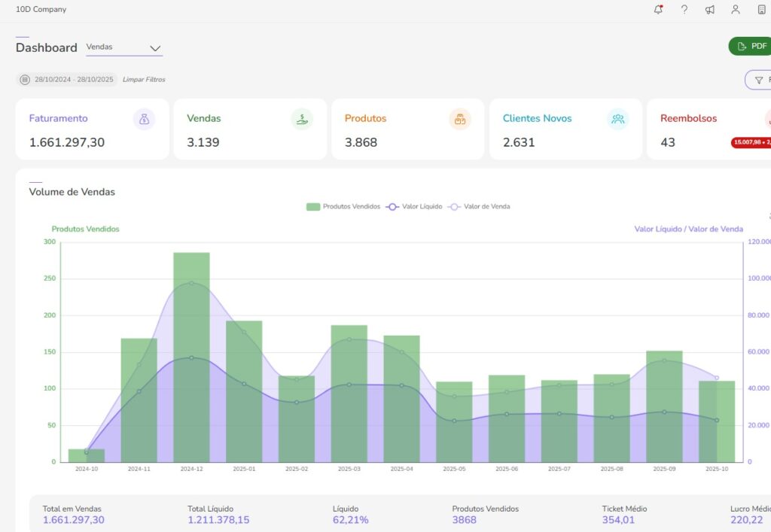771x532 pixels.
Task: Click the Vendas hand-with-money icon
Action: [301, 119]
